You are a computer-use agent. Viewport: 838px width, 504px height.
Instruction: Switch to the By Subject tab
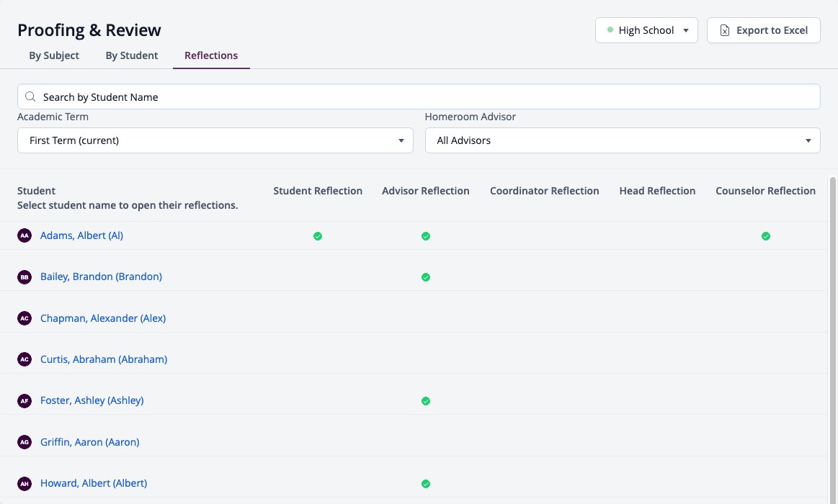54,55
